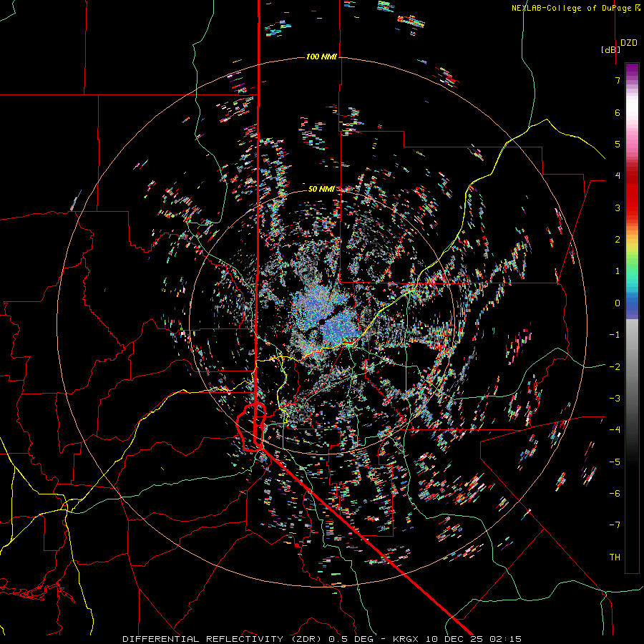The height and width of the screenshot is (644, 644).
Task: Click the 6 value on the color scale
Action: (x=618, y=112)
